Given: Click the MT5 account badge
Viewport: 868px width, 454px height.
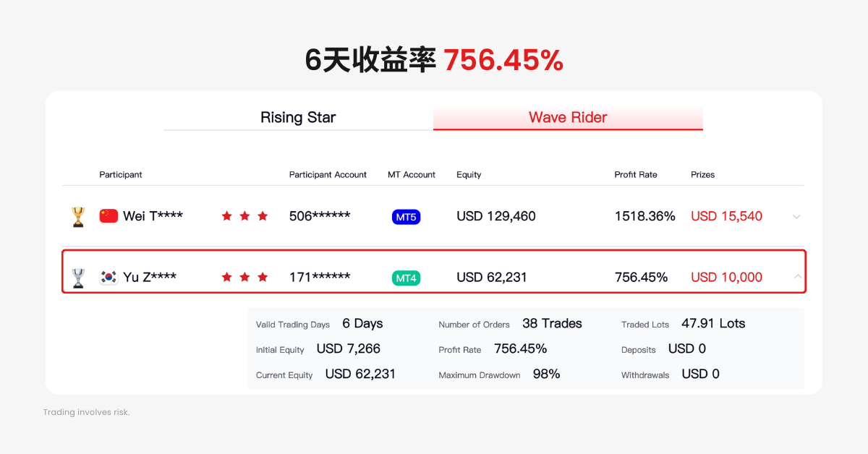Looking at the screenshot, I should click(406, 217).
